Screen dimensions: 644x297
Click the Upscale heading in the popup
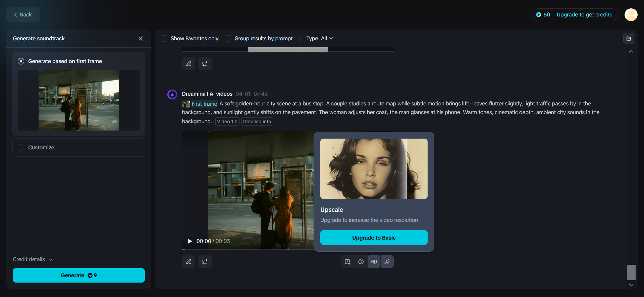332,210
